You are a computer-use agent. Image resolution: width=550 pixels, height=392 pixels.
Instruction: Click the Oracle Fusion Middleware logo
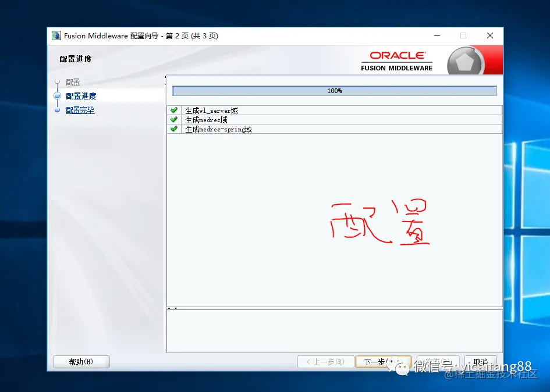pyautogui.click(x=397, y=62)
